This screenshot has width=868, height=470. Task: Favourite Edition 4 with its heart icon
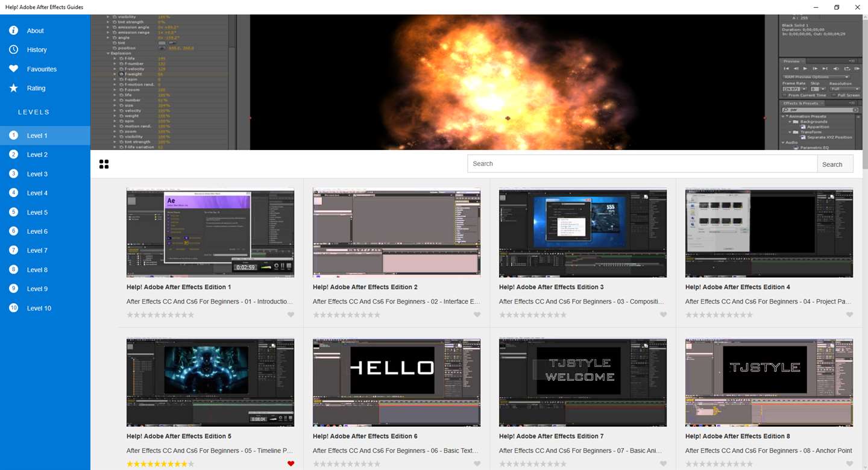pyautogui.click(x=850, y=315)
